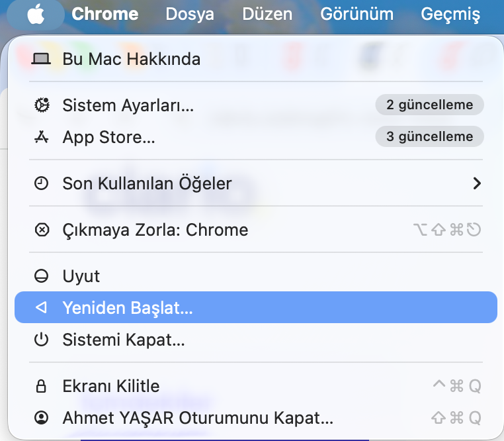Click the restart triangle icon
Image resolution: width=504 pixels, height=441 pixels.
click(x=41, y=307)
